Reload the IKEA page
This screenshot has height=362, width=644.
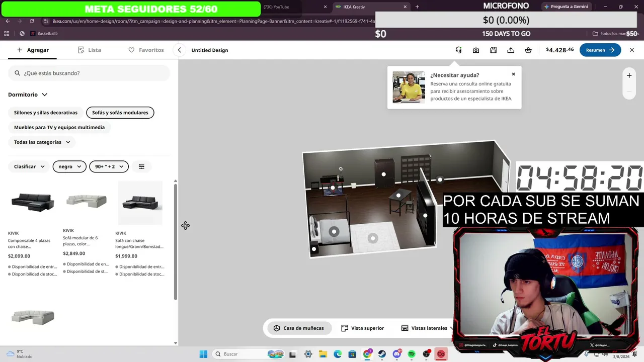32,21
